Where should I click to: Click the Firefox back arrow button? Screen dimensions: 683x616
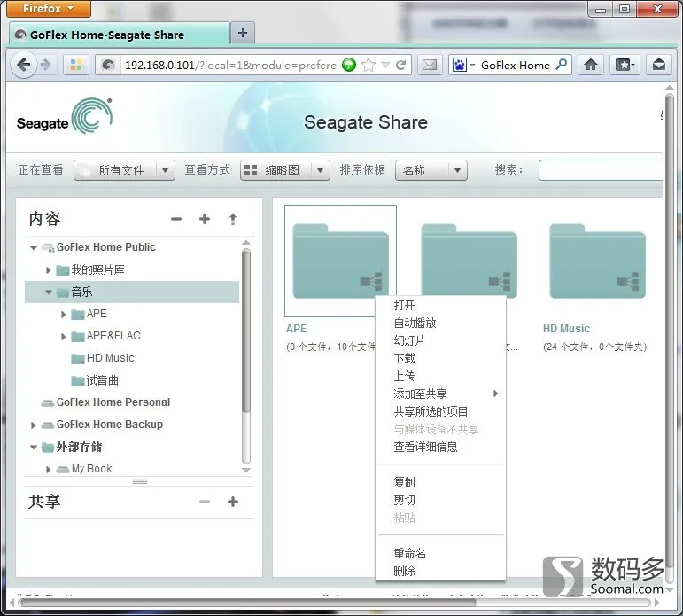pos(24,66)
